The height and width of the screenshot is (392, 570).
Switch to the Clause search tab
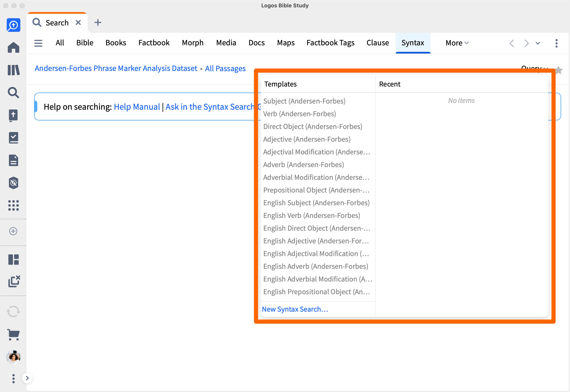(x=378, y=43)
